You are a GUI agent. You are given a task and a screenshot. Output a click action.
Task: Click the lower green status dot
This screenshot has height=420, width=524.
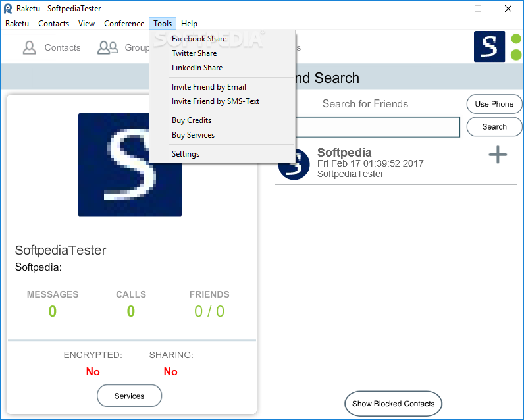point(516,55)
